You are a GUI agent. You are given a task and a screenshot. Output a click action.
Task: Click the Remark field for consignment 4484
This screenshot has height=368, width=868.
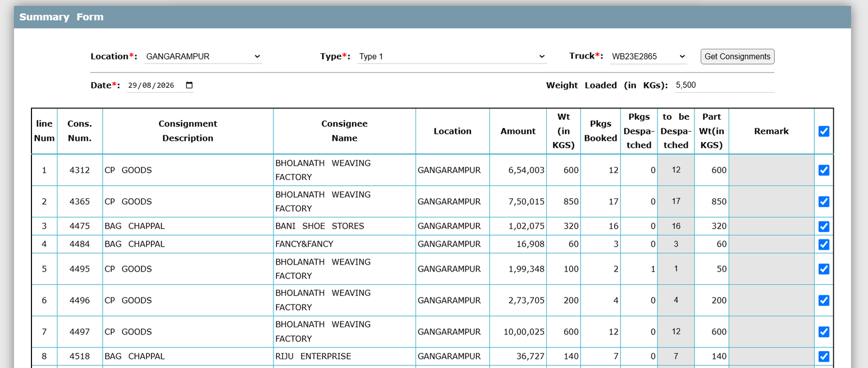tap(771, 244)
